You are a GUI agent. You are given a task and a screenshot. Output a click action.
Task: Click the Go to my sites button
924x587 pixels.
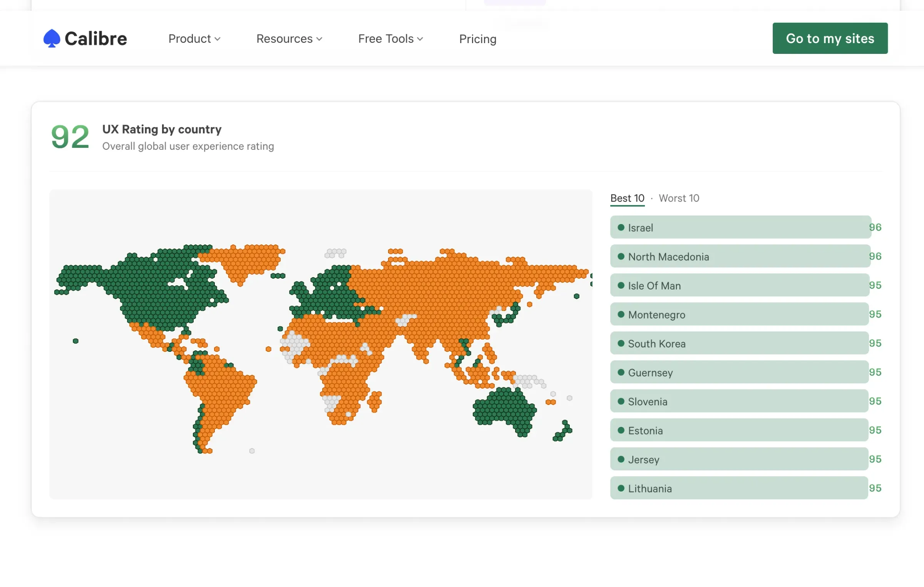coord(830,38)
